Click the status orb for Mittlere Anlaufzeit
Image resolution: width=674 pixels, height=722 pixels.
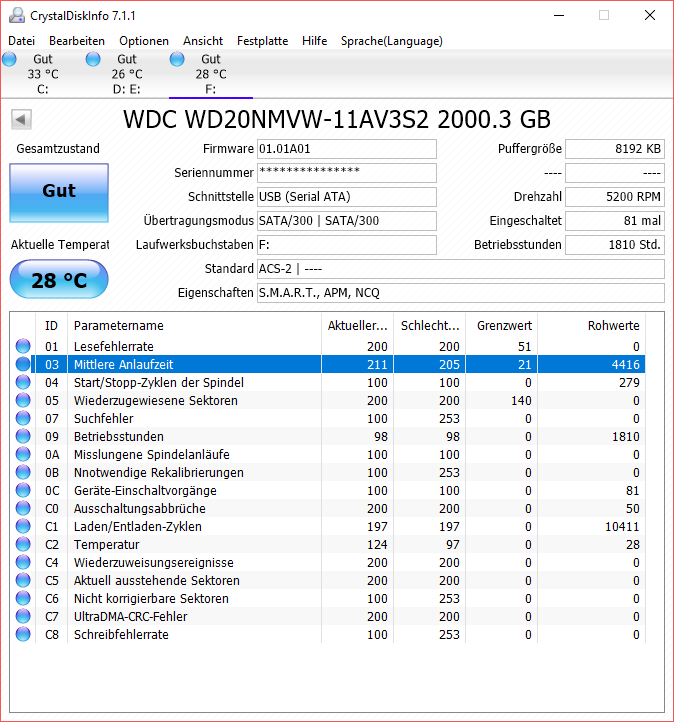[x=23, y=364]
